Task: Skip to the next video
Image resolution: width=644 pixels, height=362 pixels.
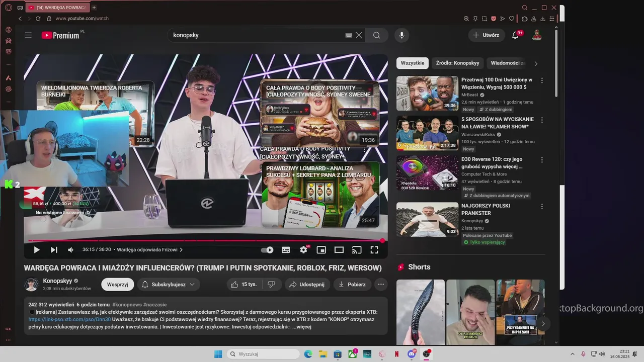Action: pos(54,250)
